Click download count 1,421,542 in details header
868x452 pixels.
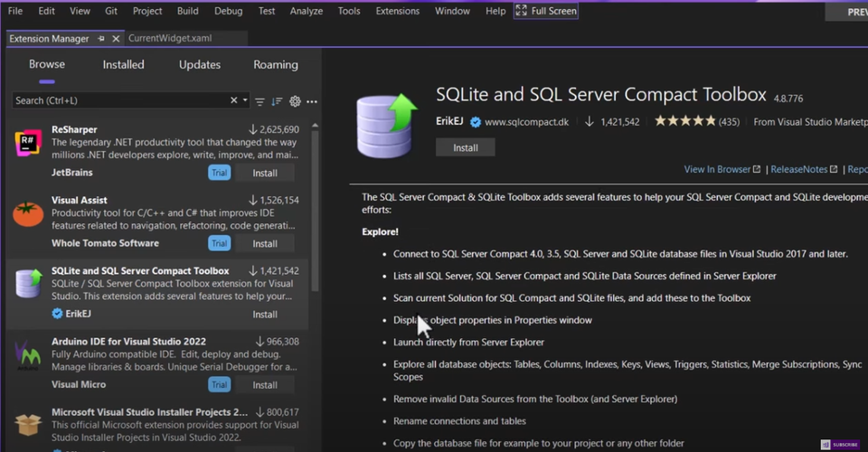[619, 122]
